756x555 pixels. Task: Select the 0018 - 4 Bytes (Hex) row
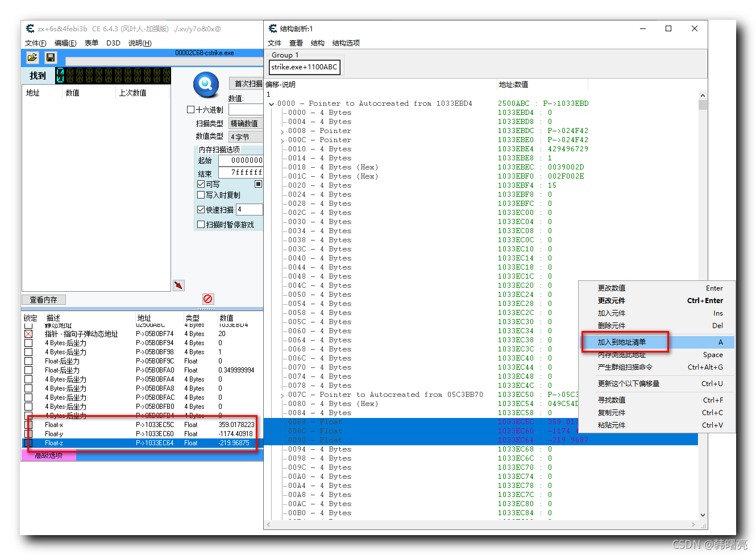tap(481, 167)
